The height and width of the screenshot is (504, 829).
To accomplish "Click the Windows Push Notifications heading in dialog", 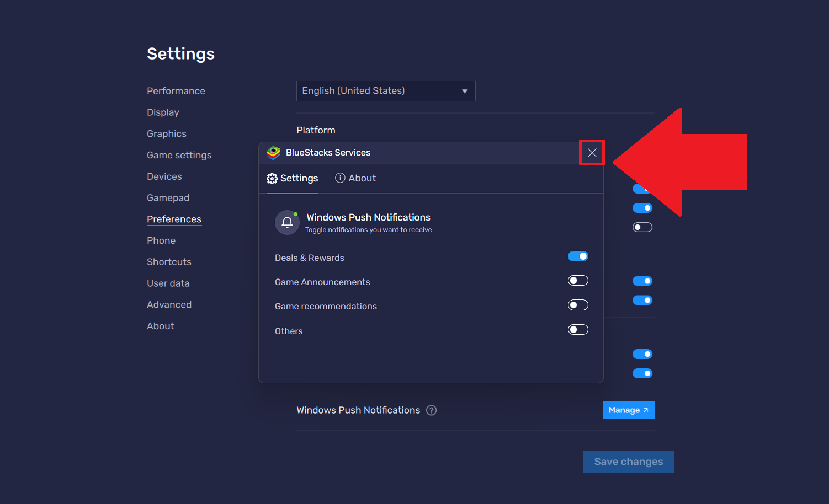I will pos(369,217).
